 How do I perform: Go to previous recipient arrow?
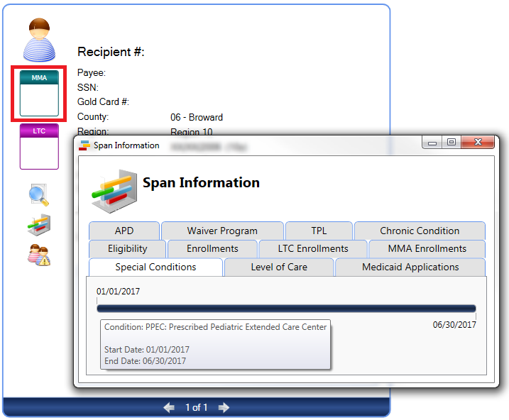169,407
